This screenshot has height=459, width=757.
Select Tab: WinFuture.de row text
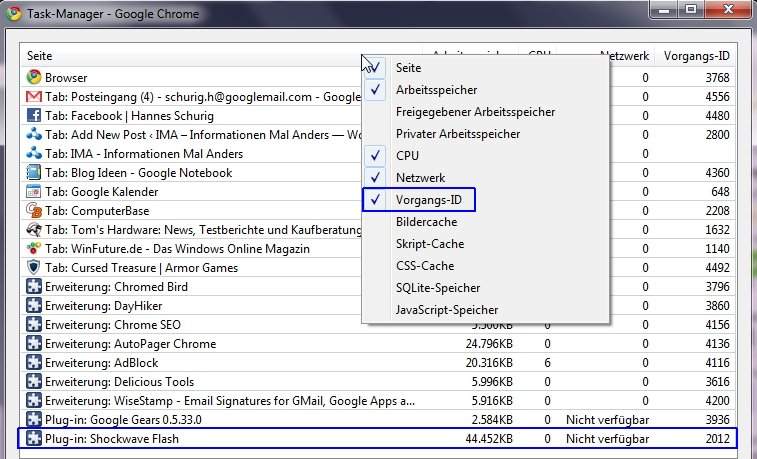(177, 249)
